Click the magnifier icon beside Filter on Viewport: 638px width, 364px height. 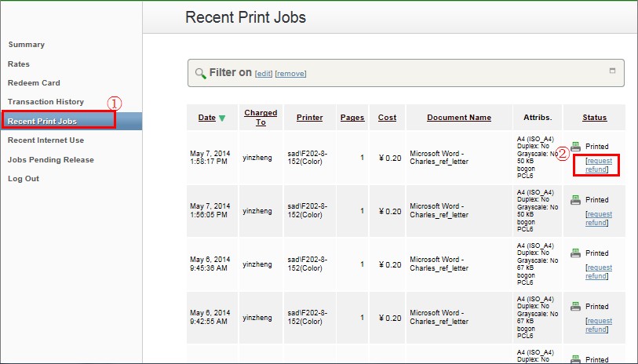pyautogui.click(x=200, y=73)
